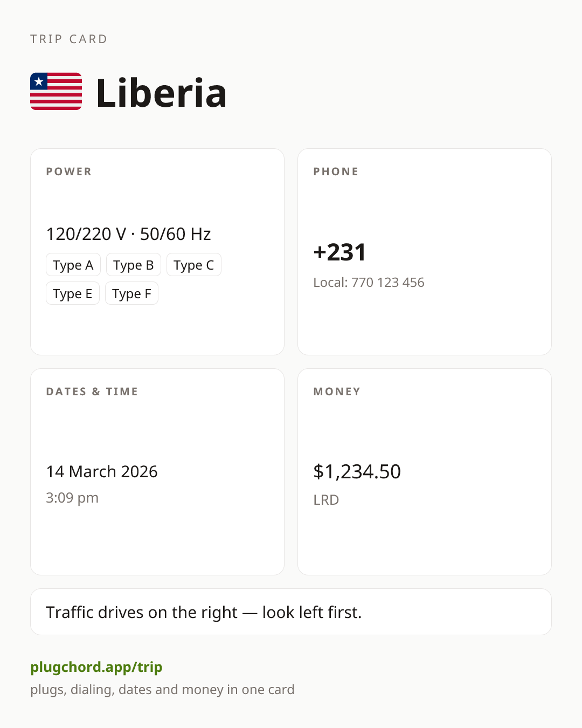Click the POWER card header
The height and width of the screenshot is (728, 582).
(x=69, y=171)
